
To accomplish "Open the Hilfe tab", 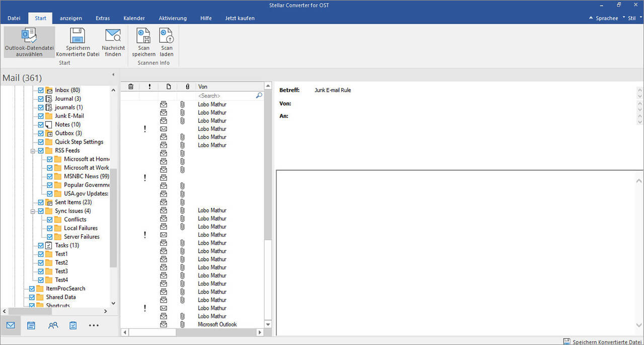I will pos(206,18).
